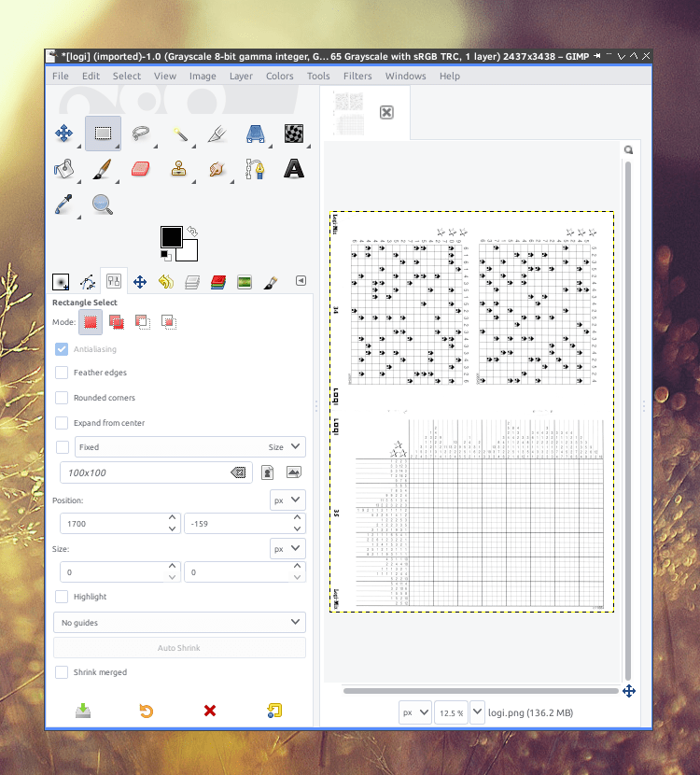700x775 pixels.
Task: Open the Windows menu
Action: [x=406, y=76]
